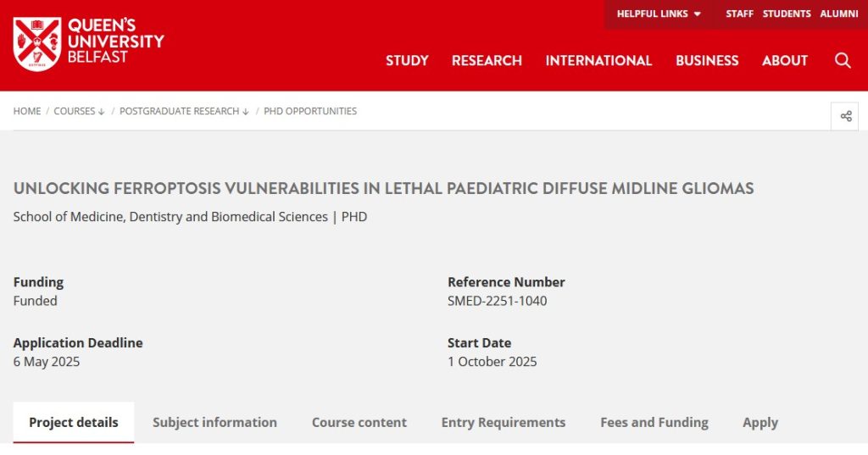This screenshot has height=455, width=868.
Task: Go to Home breadcrumb
Action: tap(27, 111)
